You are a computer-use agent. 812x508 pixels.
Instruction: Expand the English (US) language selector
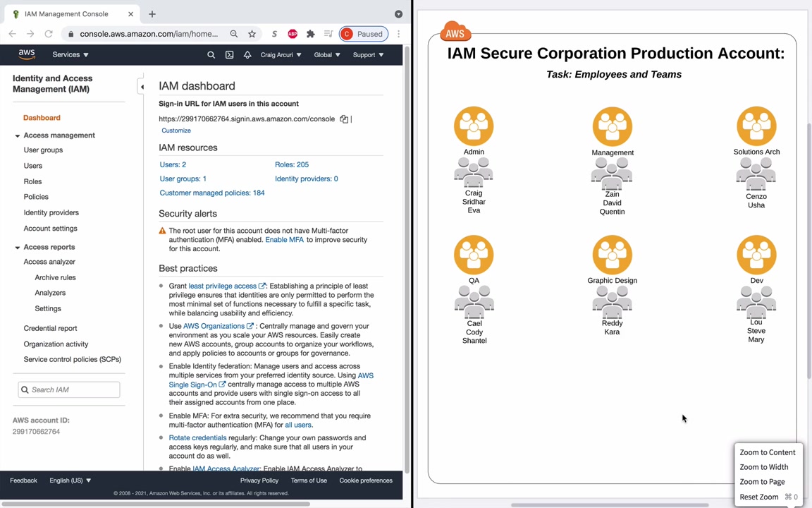tap(70, 480)
